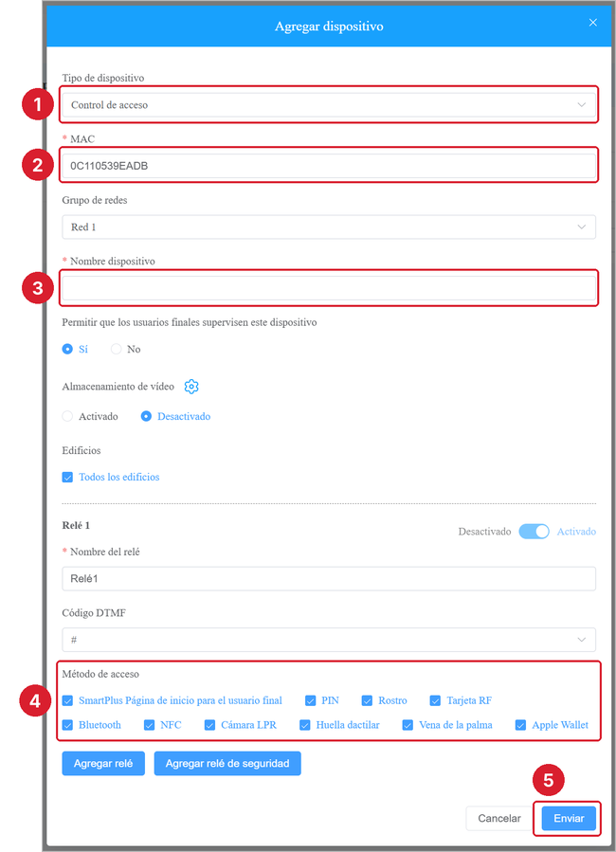The image size is (616, 852).
Task: Uncheck Todos los edificios checkbox
Action: tap(67, 477)
